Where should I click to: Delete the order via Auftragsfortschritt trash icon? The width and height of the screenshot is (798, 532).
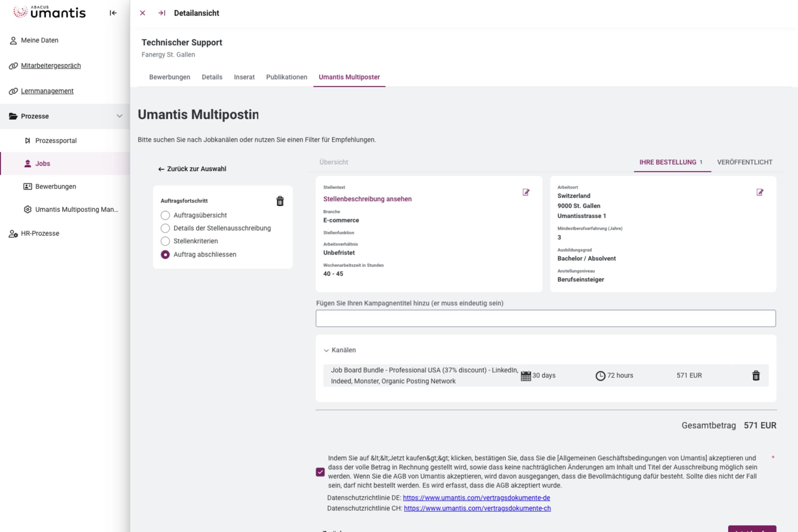(x=280, y=201)
